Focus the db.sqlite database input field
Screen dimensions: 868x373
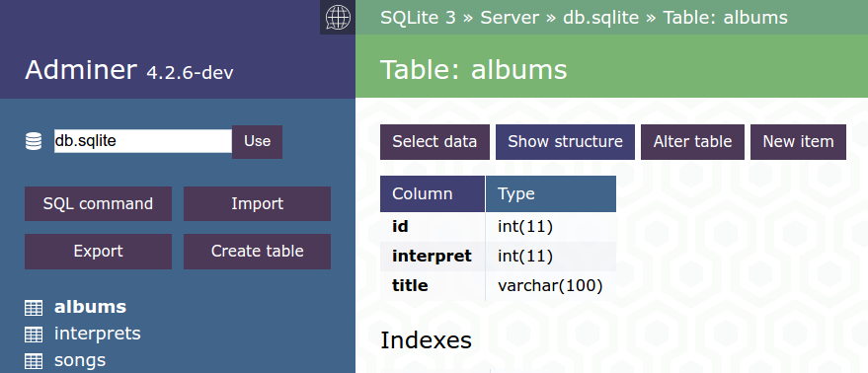[x=143, y=141]
